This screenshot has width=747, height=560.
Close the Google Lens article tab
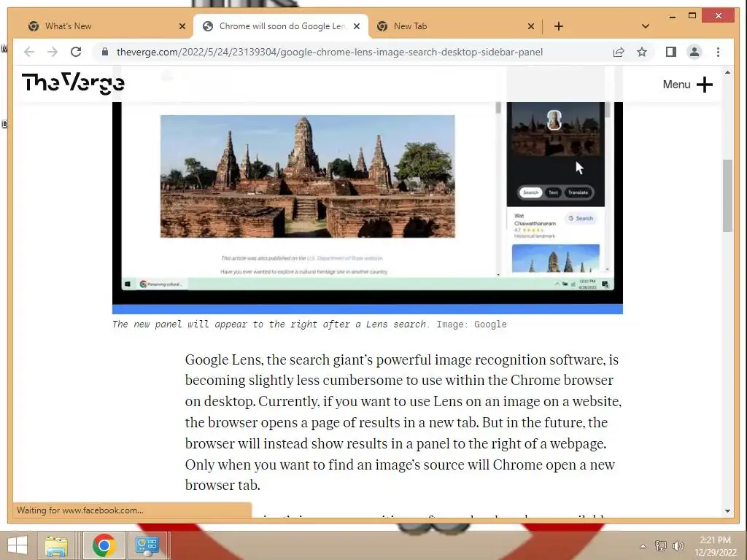tap(356, 26)
